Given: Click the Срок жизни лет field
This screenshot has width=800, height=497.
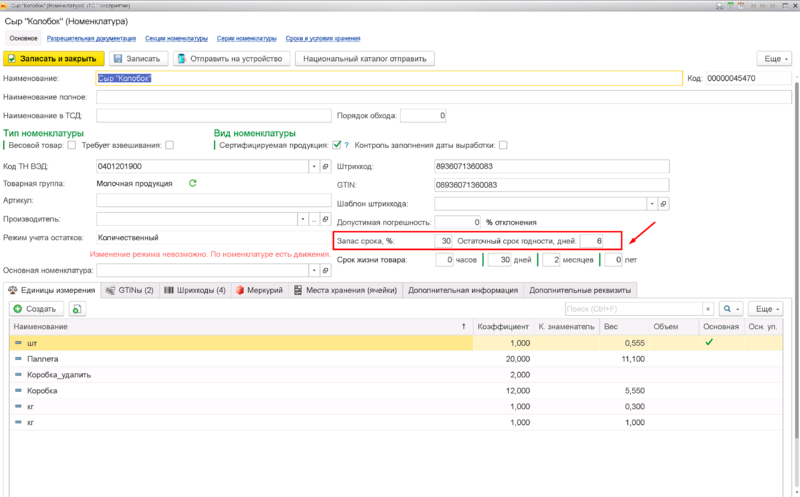Looking at the screenshot, I should click(x=613, y=260).
